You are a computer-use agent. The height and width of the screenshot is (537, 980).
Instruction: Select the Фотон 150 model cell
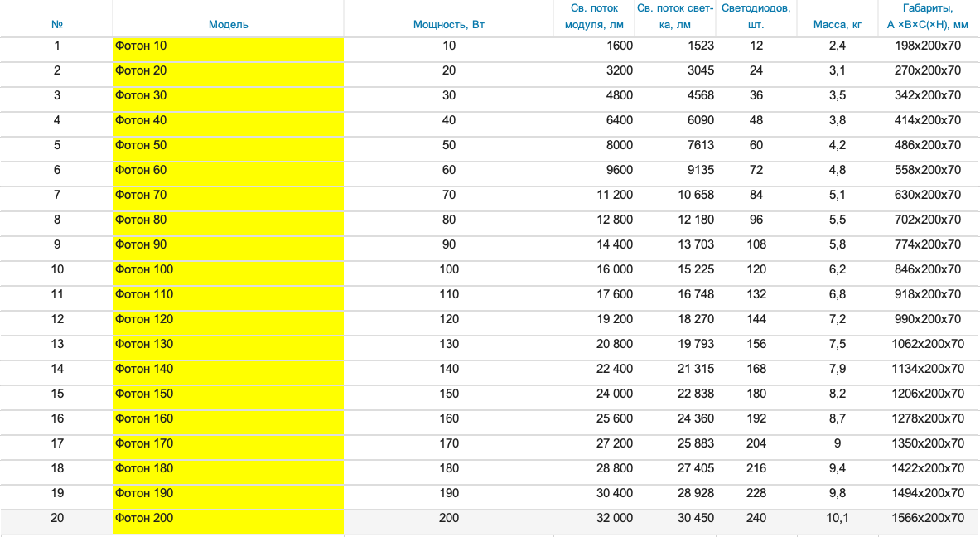(x=228, y=398)
